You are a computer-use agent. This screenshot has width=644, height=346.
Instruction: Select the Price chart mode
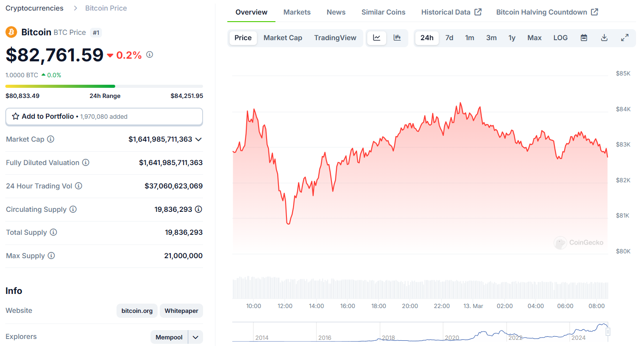tap(243, 38)
